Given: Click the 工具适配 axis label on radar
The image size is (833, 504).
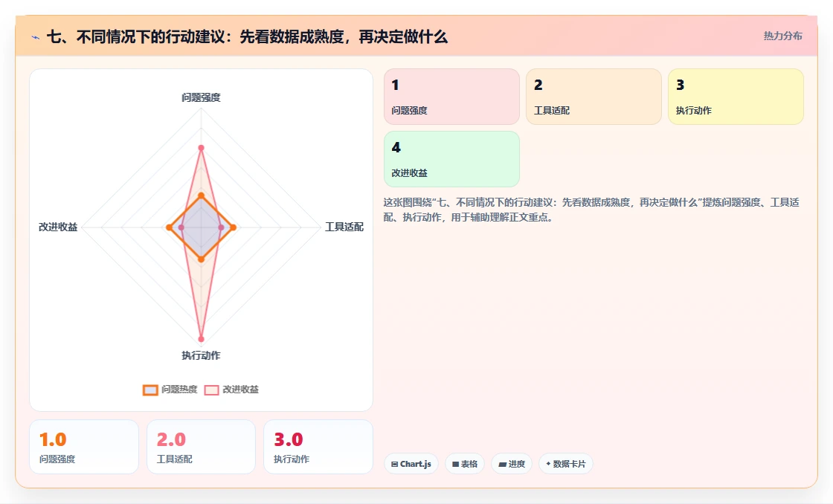Looking at the screenshot, I should click(344, 227).
